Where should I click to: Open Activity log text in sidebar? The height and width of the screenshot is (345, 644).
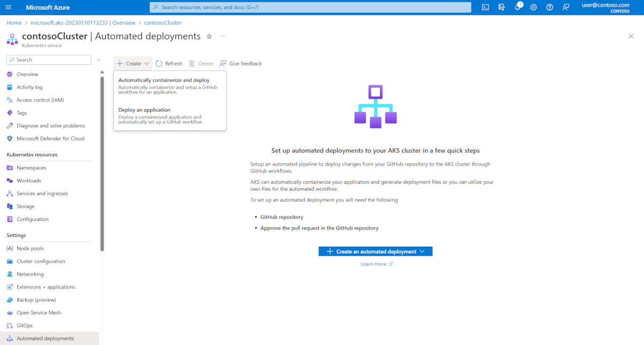coord(30,87)
